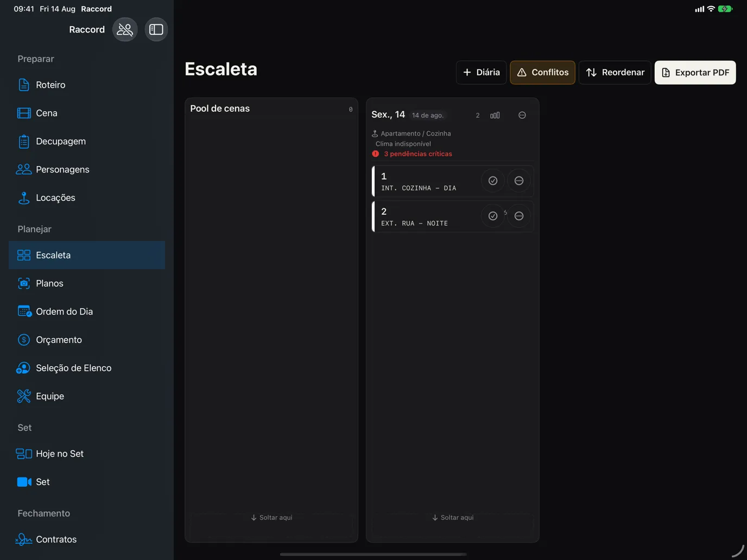
Task: Click the Set video camera icon
Action: pyautogui.click(x=24, y=482)
